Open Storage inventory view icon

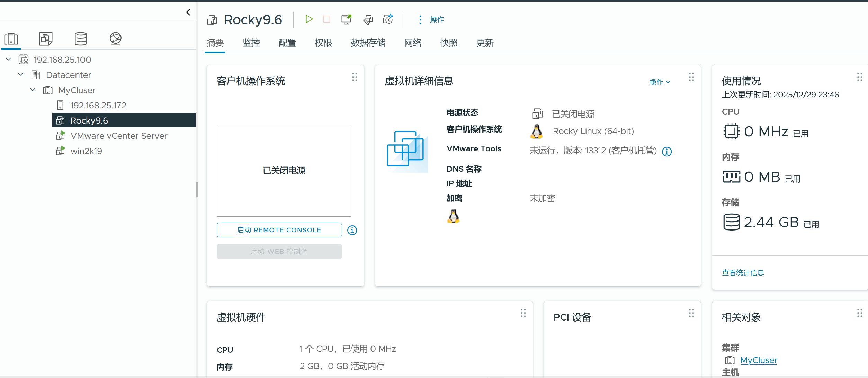81,39
